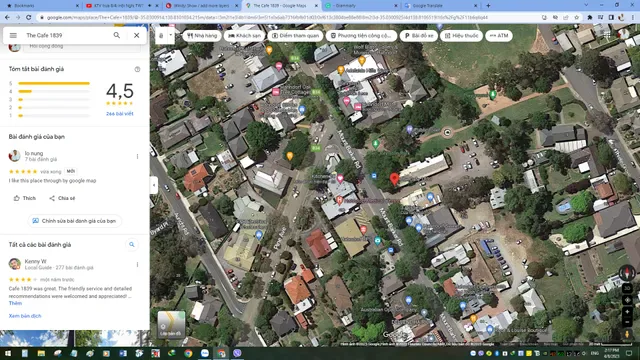Click the Chia sẻ share button
Screen dimensions: 640x360
tap(62, 198)
